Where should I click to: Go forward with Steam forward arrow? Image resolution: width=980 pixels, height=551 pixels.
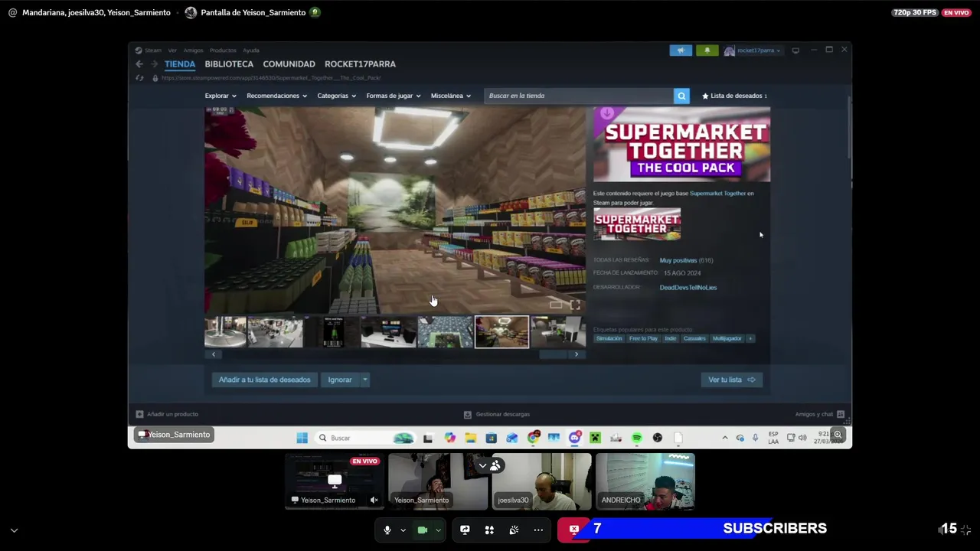pos(154,64)
